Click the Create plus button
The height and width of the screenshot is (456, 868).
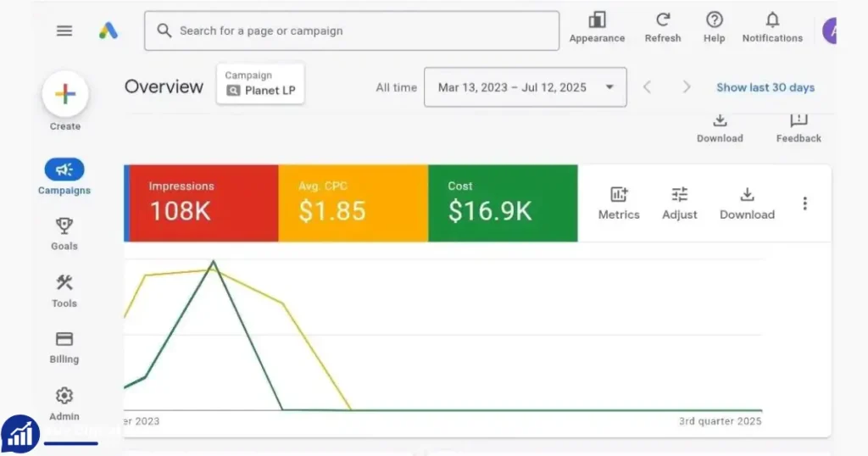tap(65, 94)
